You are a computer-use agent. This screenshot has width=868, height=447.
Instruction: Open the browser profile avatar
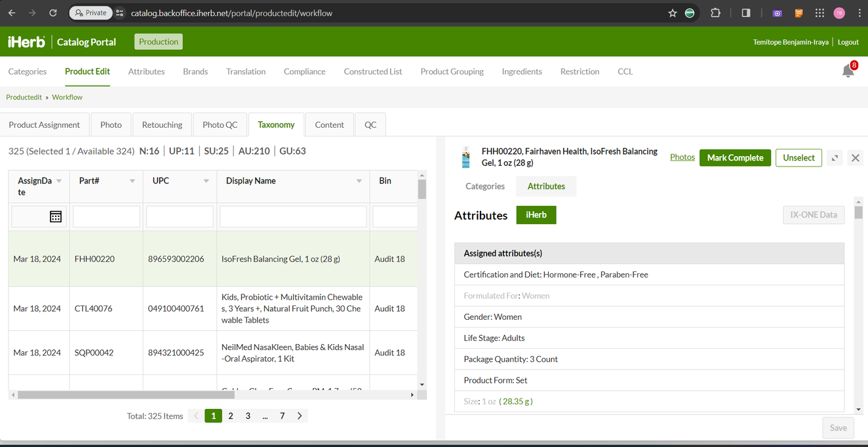point(840,13)
